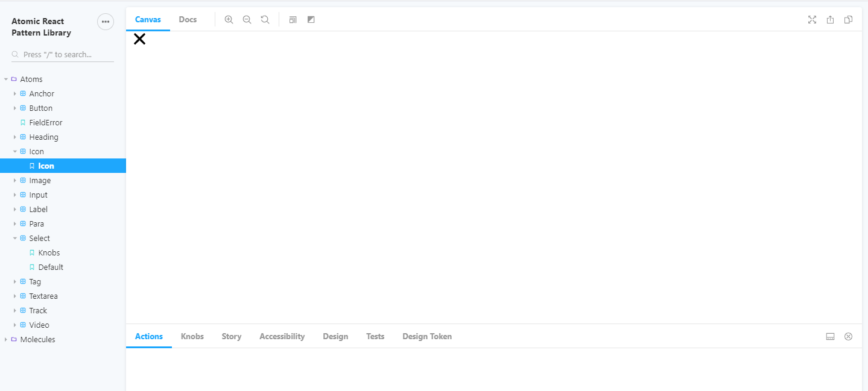Zoom out of the canvas
Viewport: 868px width, 391px height.
coord(247,19)
